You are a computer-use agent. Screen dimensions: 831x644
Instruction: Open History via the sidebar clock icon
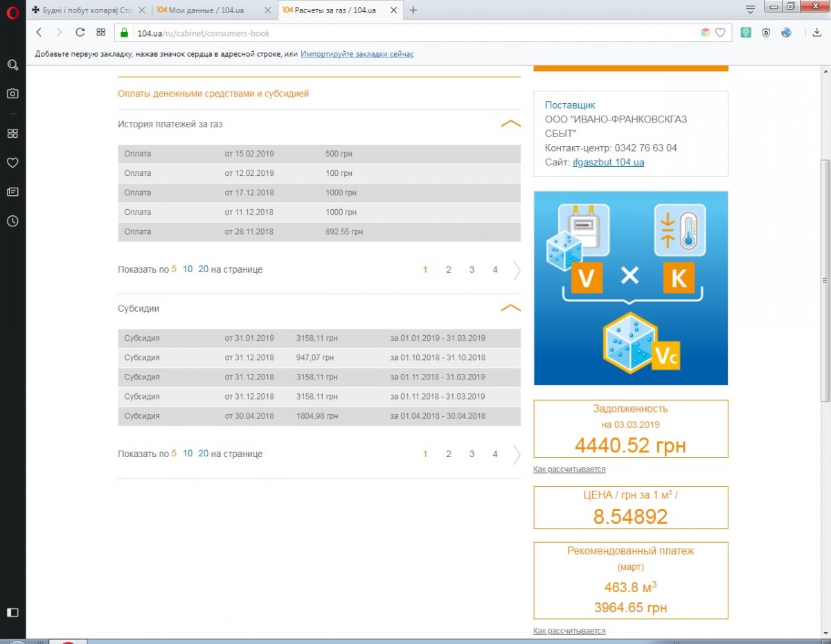click(12, 222)
